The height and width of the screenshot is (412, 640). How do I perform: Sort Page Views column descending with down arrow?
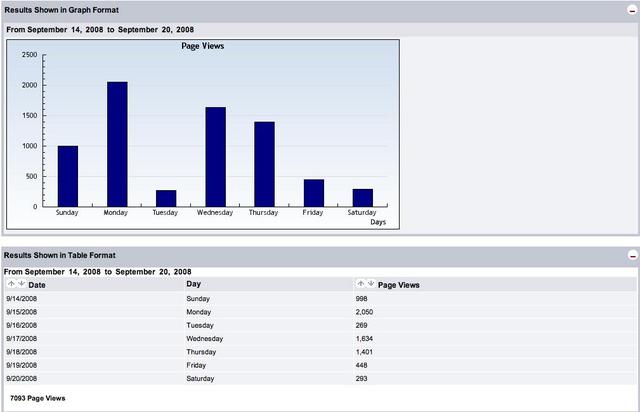(371, 283)
